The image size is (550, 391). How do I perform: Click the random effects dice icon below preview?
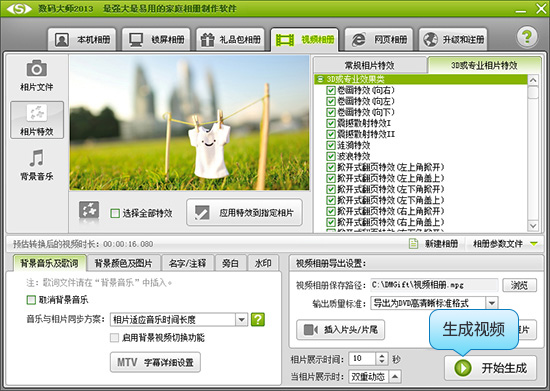point(89,211)
